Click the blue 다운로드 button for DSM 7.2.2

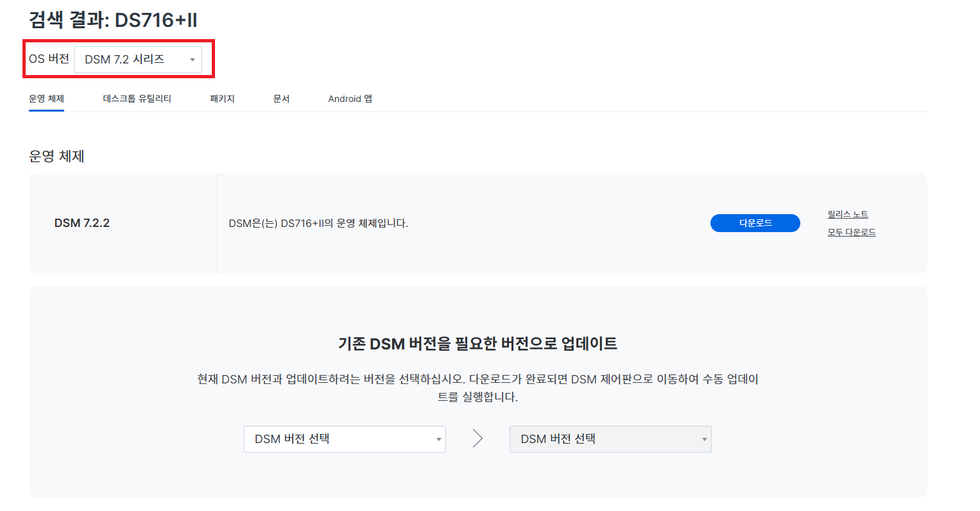coord(755,223)
